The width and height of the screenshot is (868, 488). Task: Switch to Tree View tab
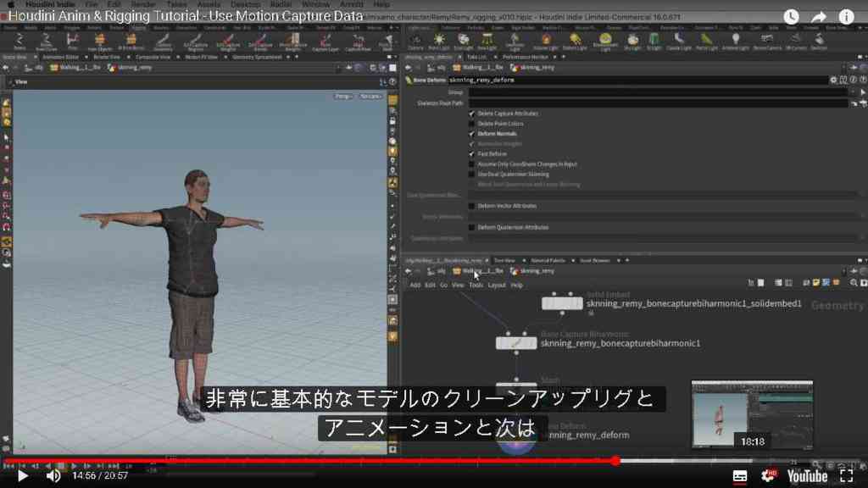504,261
